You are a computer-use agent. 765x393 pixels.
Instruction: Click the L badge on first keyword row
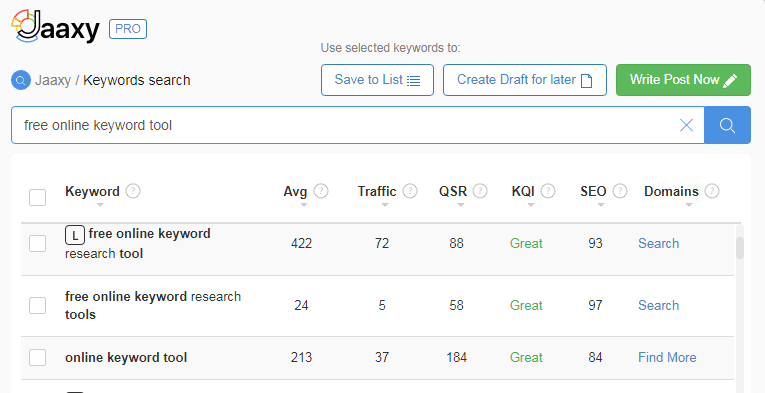(75, 236)
